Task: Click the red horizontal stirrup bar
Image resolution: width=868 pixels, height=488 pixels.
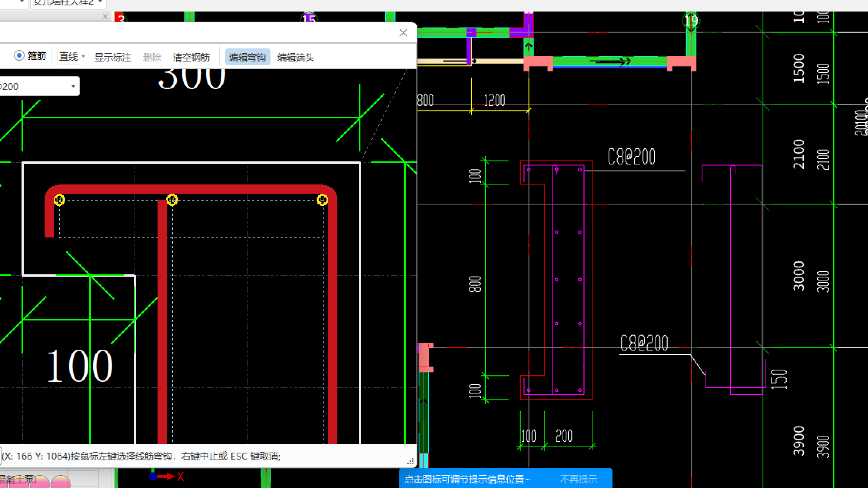Action: click(191, 189)
